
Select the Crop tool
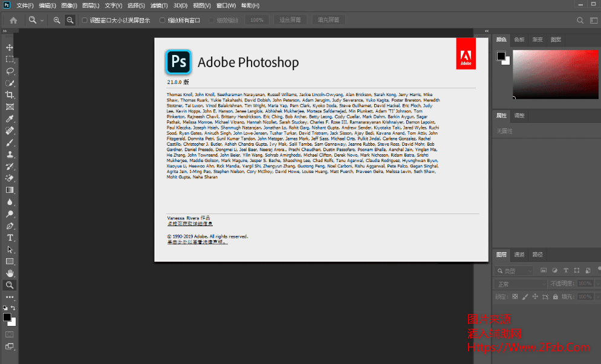10,95
